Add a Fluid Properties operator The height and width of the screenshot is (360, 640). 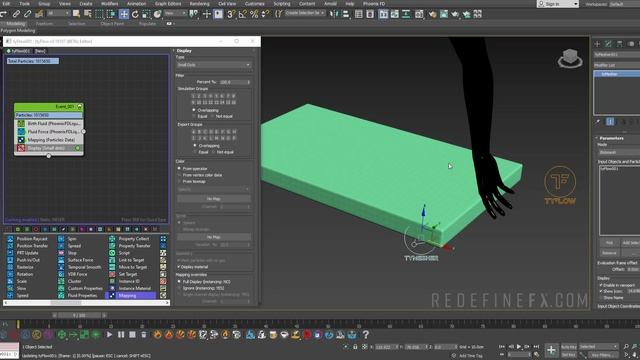coord(78,296)
